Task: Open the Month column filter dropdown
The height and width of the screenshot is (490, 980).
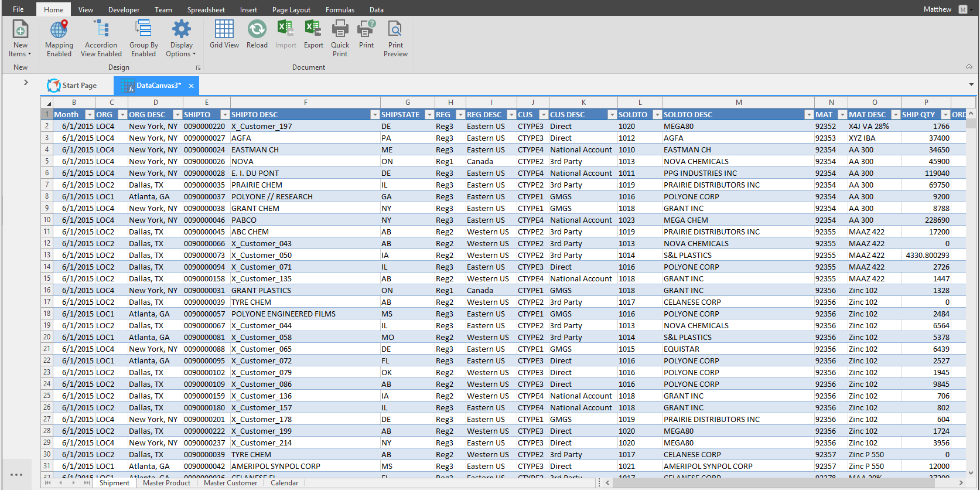Action: (90, 115)
